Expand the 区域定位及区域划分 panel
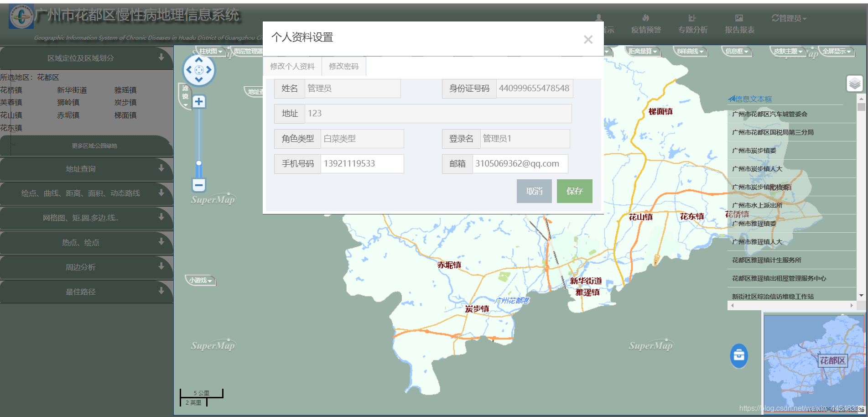The image size is (868, 417). click(x=86, y=58)
